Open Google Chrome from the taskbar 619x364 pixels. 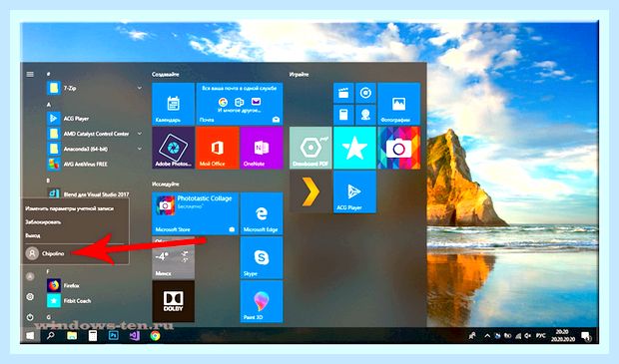pos(155,336)
